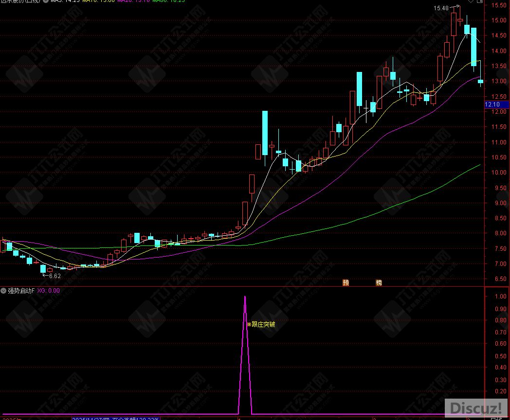Click the 1.00 label on indicator axis
This screenshot has width=510, height=420.
tap(497, 297)
